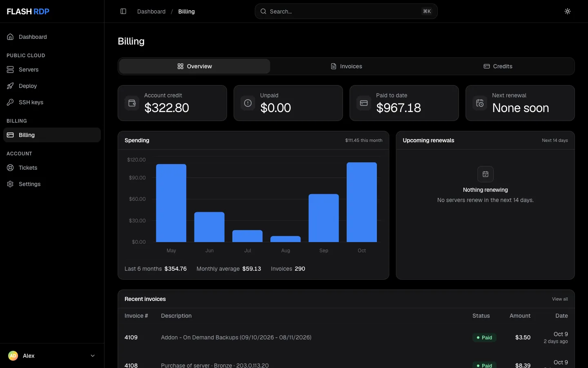Click the Dashboard home icon in sidebar
Screen dimensions: 588x368
point(10,37)
